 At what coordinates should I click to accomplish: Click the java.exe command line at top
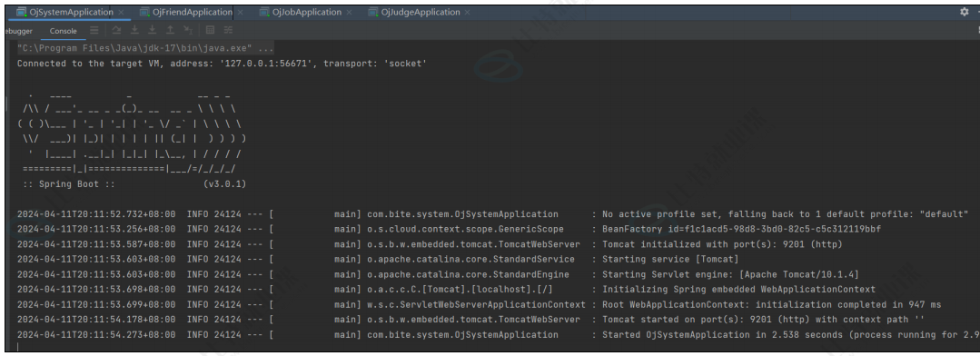click(x=145, y=48)
